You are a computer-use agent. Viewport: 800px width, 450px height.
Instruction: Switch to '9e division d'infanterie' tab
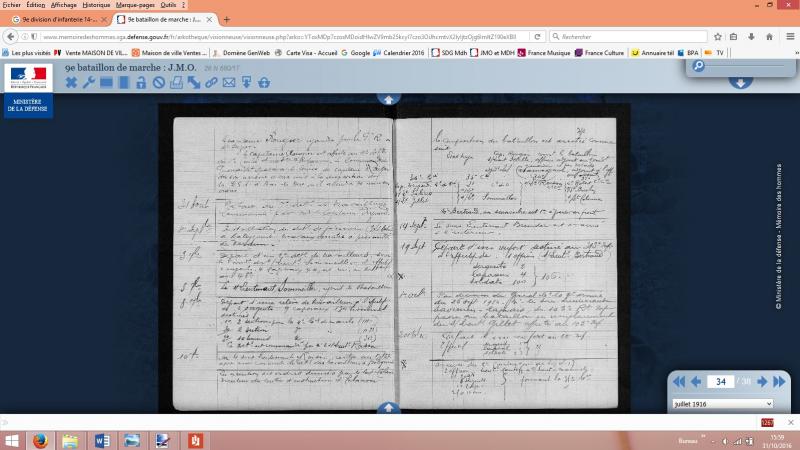coord(59,19)
